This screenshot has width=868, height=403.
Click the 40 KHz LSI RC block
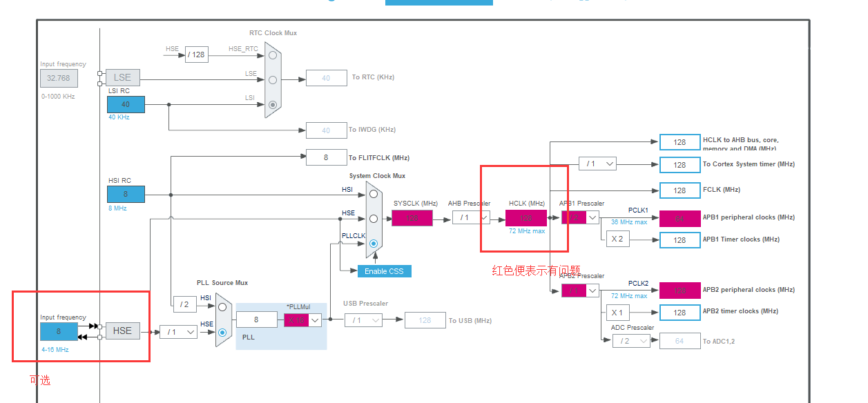[x=125, y=104]
